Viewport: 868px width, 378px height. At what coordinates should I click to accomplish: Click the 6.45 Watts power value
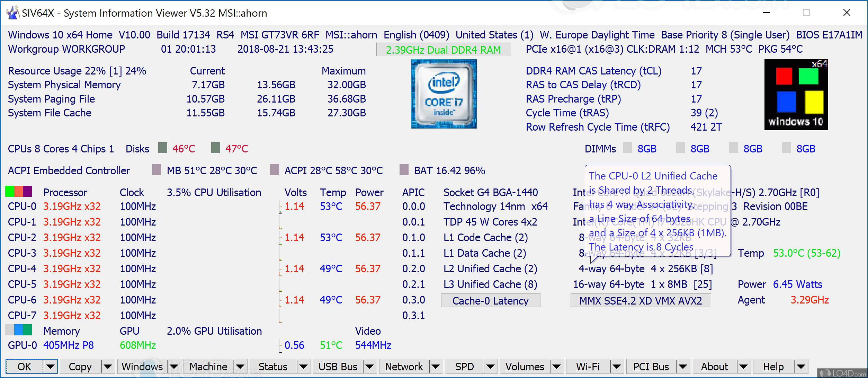tap(798, 284)
